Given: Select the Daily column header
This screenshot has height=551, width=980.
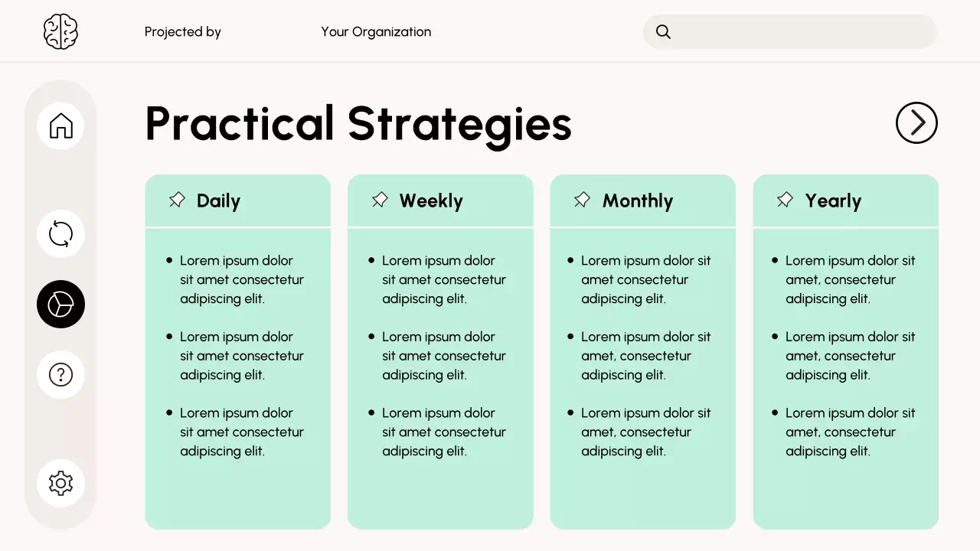Looking at the screenshot, I should click(x=218, y=201).
